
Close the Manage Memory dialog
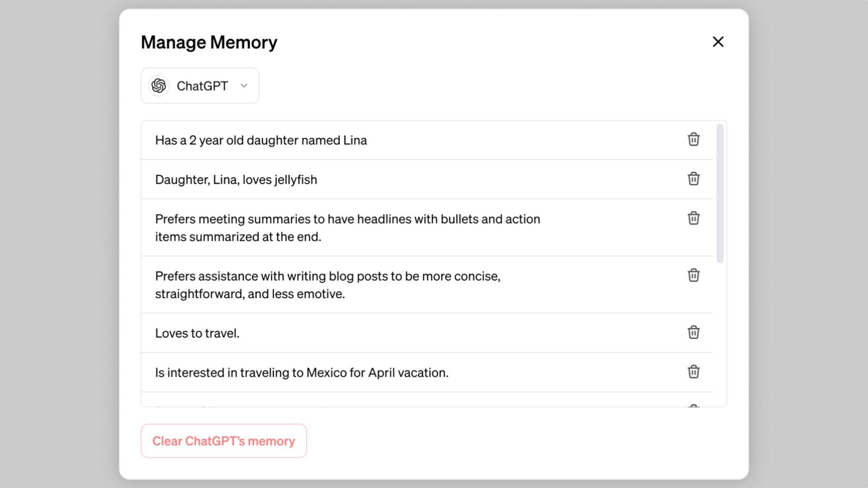718,42
